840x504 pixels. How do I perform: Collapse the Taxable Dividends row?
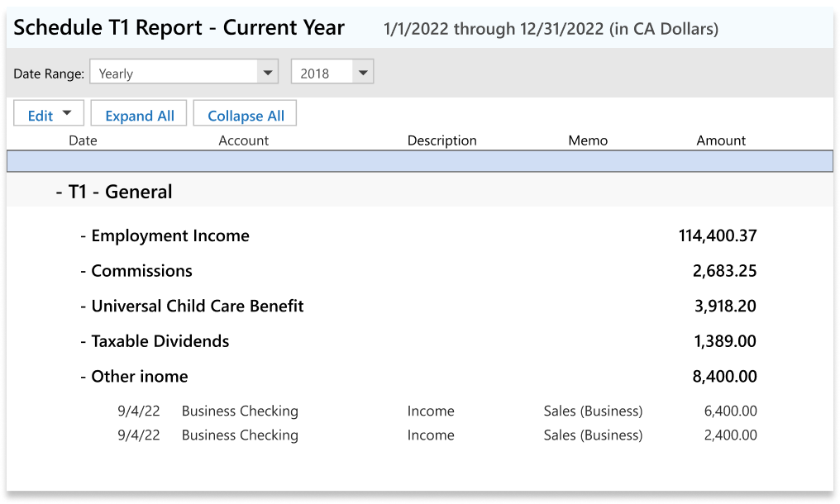point(84,341)
